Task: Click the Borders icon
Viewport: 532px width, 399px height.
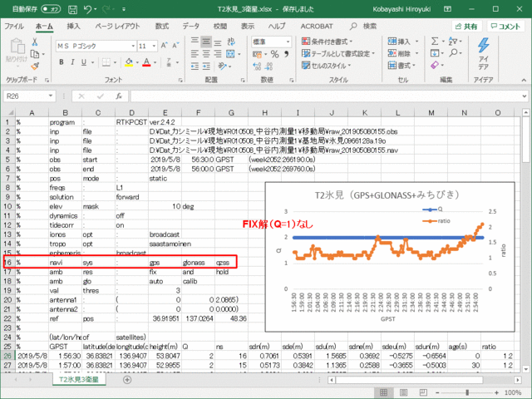Action: pos(106,62)
